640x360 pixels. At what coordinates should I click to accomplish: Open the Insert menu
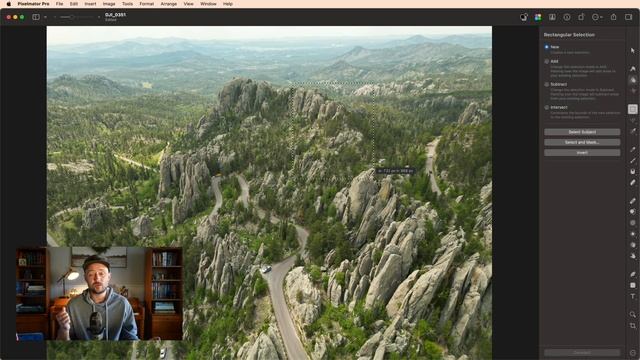90,4
